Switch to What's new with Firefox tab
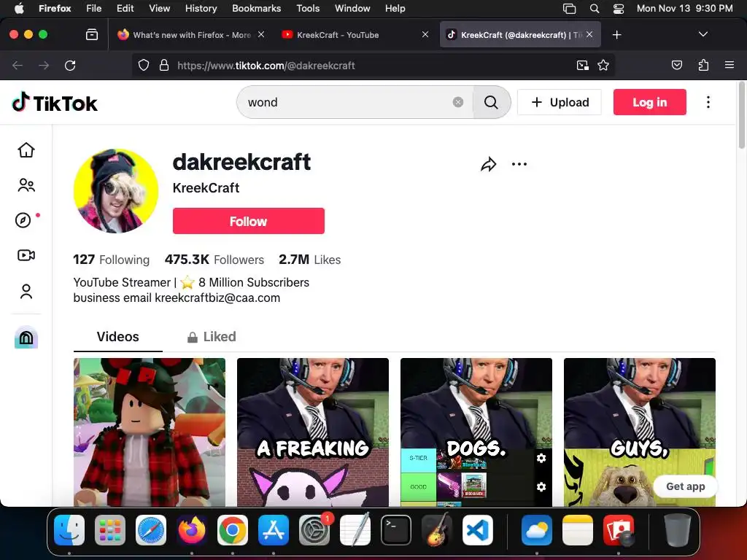Screen dimensions: 747x560 pos(190,35)
